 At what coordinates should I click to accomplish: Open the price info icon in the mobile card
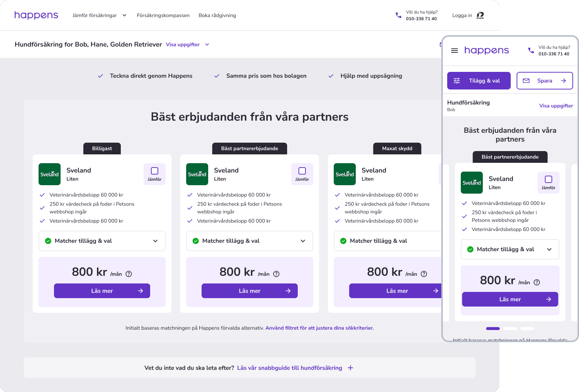pyautogui.click(x=537, y=282)
